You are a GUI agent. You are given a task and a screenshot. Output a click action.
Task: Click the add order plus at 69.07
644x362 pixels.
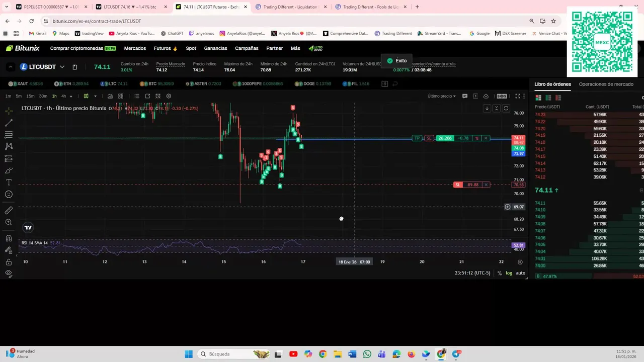(507, 207)
